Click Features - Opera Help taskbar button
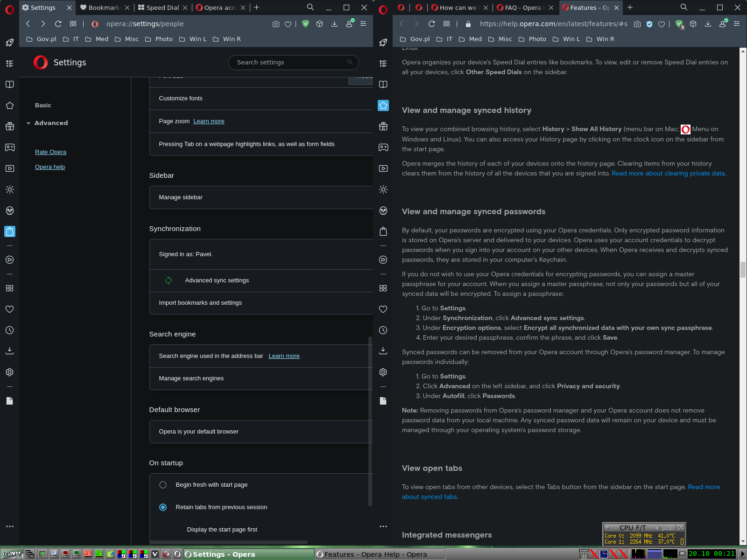This screenshot has height=560, width=747. (x=380, y=554)
